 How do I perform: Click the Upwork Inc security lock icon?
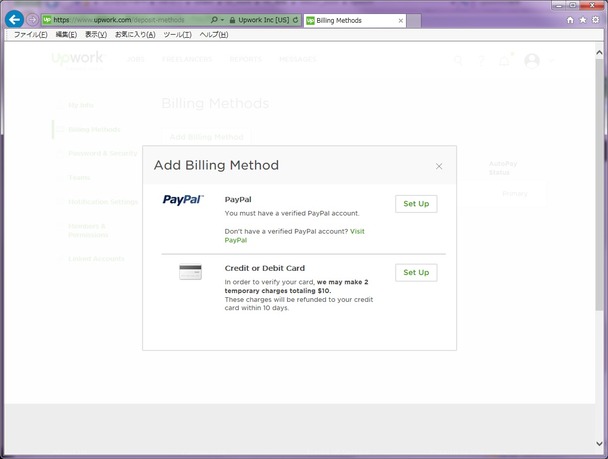point(233,20)
